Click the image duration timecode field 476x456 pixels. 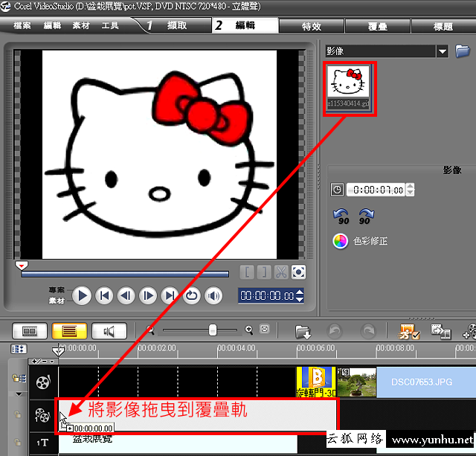(x=376, y=190)
